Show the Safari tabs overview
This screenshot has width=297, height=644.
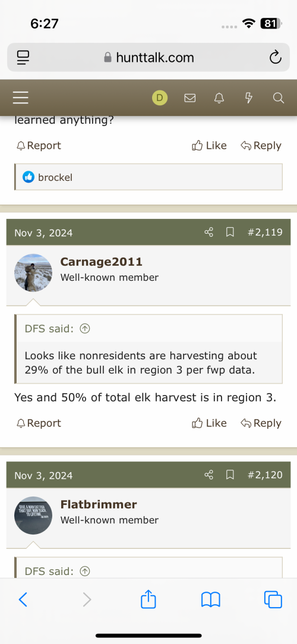pyautogui.click(x=273, y=599)
